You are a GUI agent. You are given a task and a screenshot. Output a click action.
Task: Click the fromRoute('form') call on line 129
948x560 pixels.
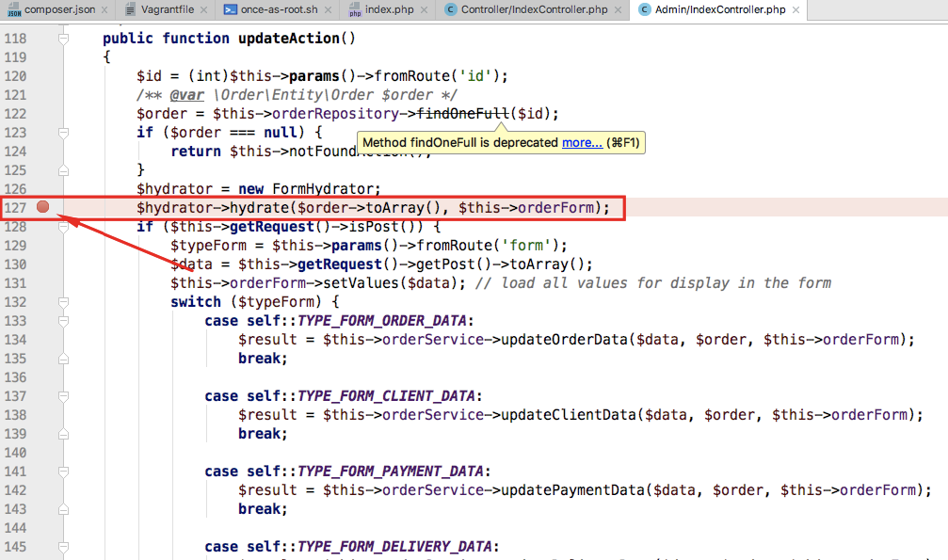(x=488, y=246)
